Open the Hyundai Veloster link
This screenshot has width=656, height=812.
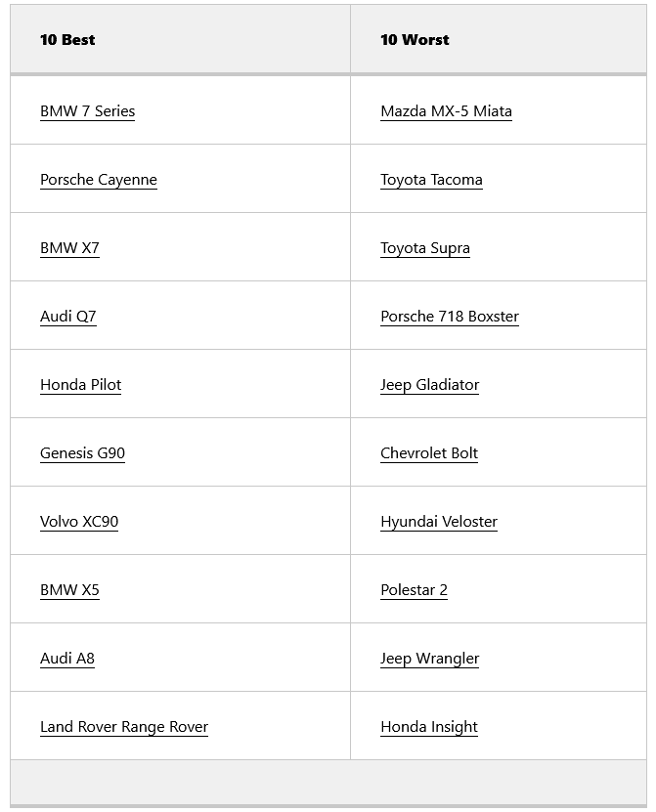pyautogui.click(x=438, y=522)
